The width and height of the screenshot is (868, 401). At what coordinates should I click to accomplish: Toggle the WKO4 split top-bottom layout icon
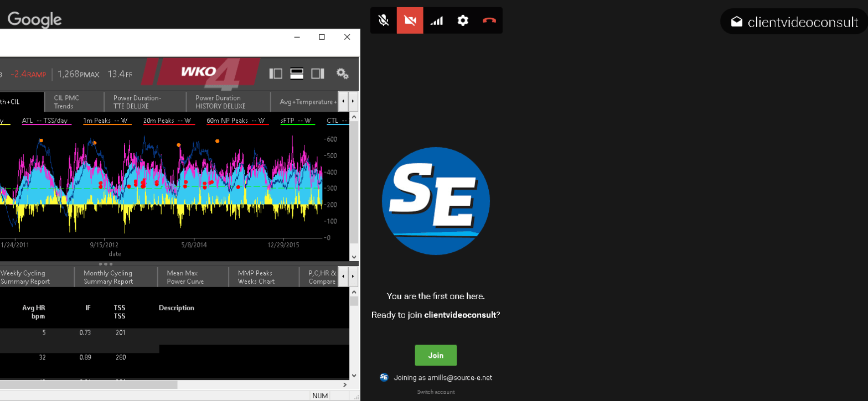click(297, 74)
